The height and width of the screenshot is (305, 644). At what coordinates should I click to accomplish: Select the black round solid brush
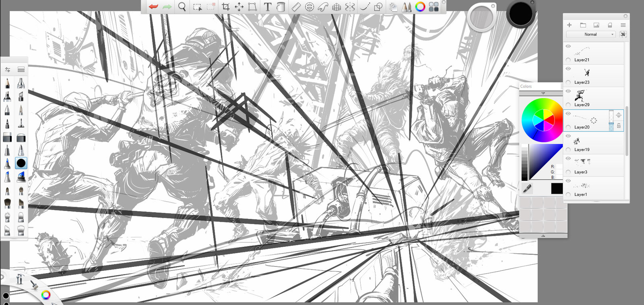[x=21, y=163]
